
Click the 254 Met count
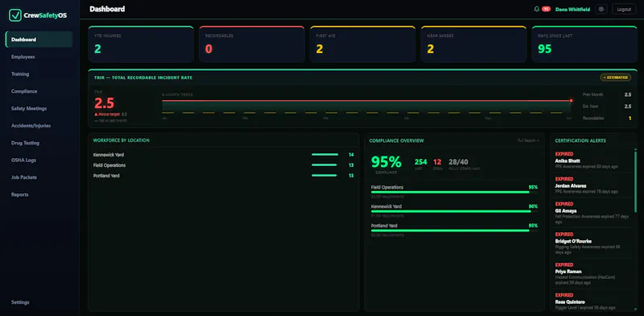pos(421,162)
